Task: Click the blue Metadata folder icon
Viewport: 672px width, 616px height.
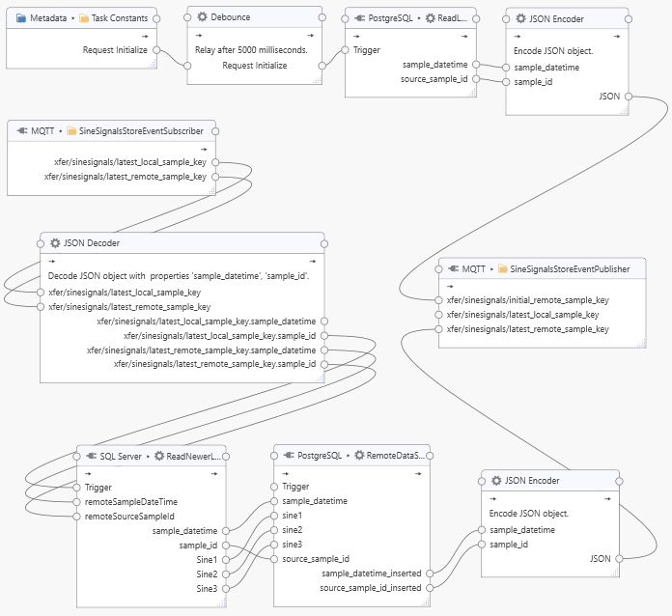Action: tap(21, 18)
